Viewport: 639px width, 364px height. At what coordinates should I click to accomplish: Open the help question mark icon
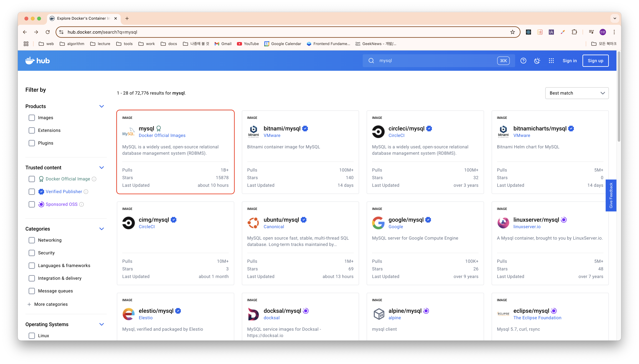(523, 61)
